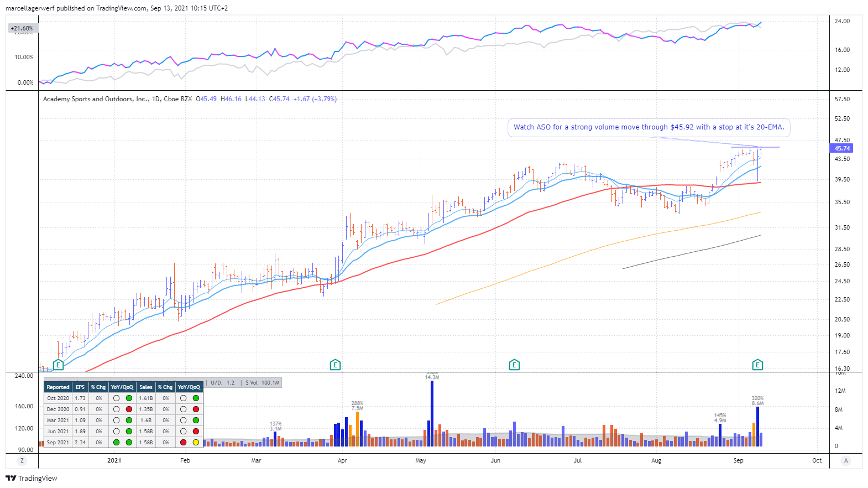This screenshot has width=868, height=488.
Task: Click the Sales value 1.35B
Action: coord(146,409)
